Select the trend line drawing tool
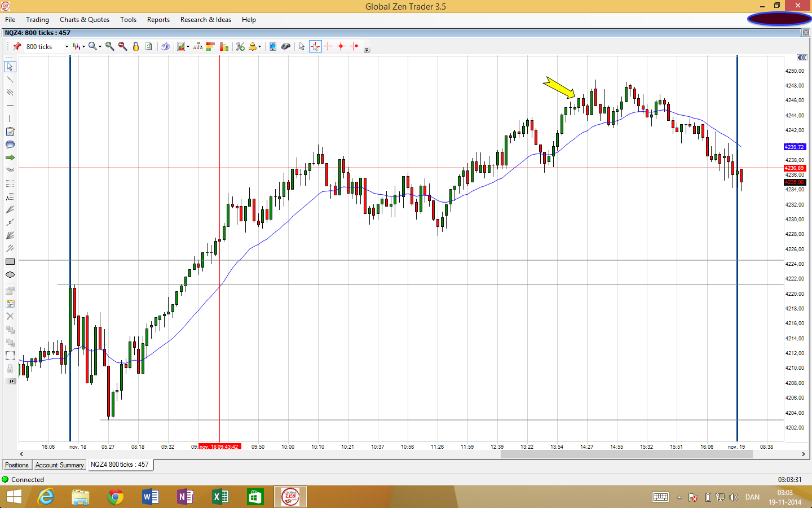 [10, 80]
